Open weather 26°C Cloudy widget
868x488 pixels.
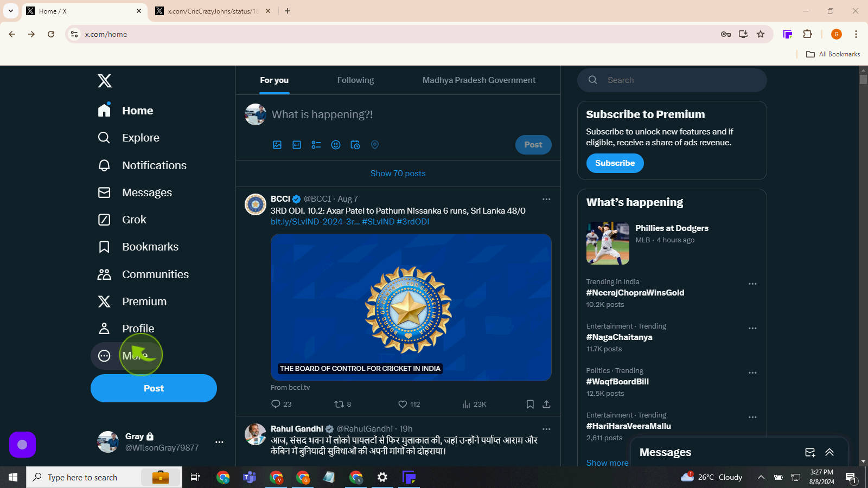point(711,477)
